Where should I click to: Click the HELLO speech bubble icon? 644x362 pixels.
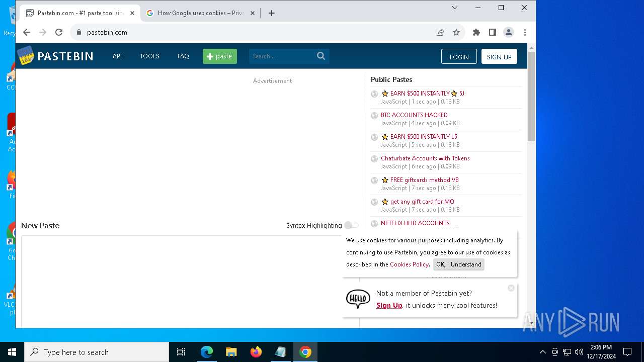(x=358, y=299)
